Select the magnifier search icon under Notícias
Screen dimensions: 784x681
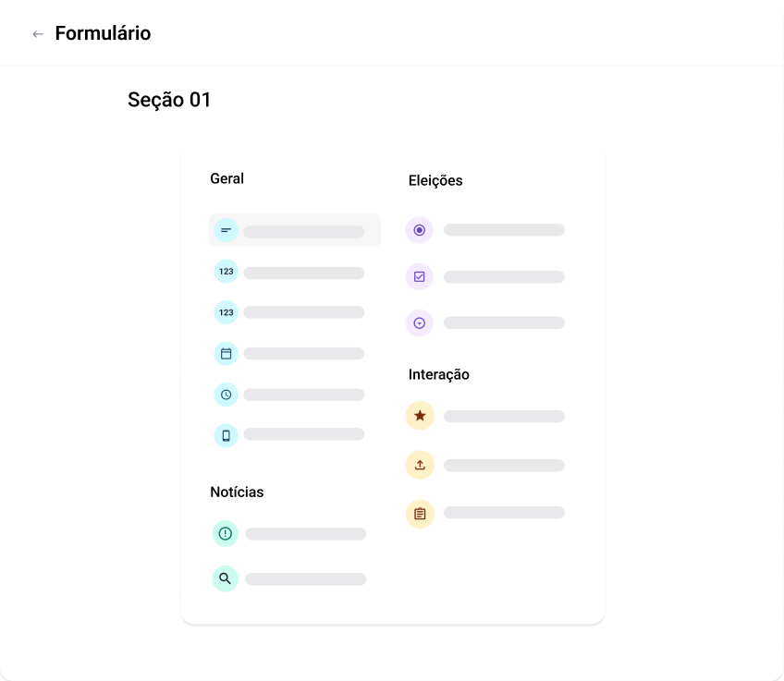(226, 578)
